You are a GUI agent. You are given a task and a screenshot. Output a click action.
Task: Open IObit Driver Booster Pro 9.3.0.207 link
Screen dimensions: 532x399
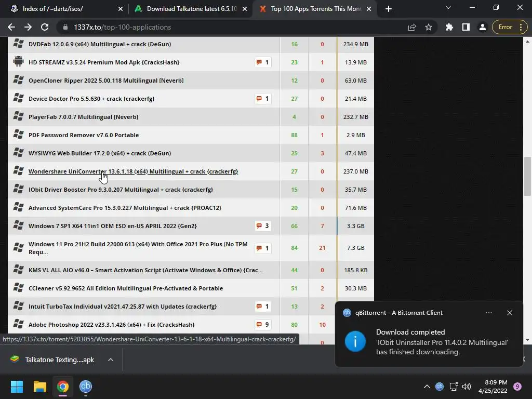[121, 190]
